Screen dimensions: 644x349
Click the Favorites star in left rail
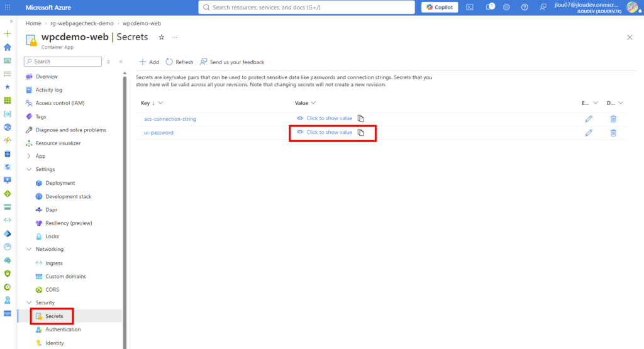tap(8, 87)
